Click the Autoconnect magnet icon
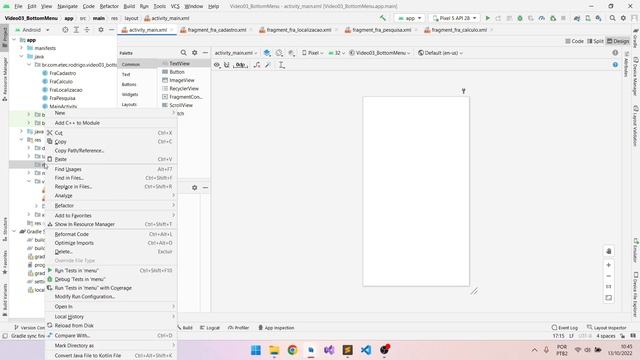Screen dimensions: 640x360 click(x=227, y=64)
